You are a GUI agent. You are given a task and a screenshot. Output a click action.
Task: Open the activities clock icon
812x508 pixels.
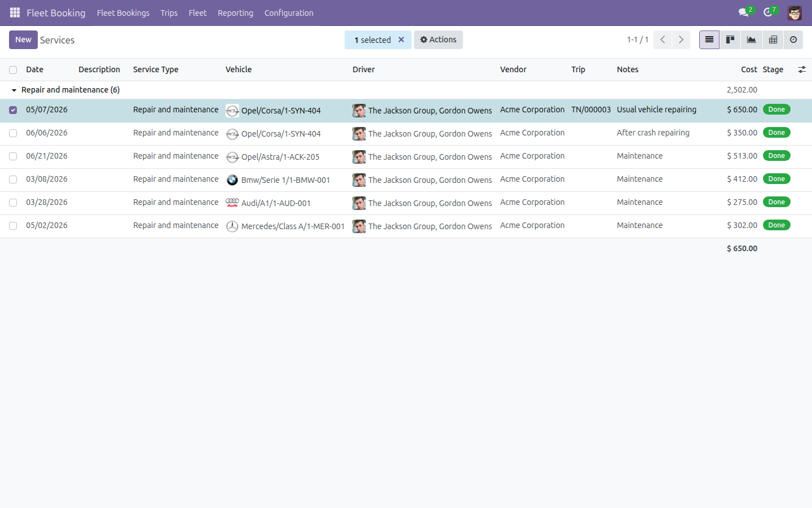[x=769, y=12]
